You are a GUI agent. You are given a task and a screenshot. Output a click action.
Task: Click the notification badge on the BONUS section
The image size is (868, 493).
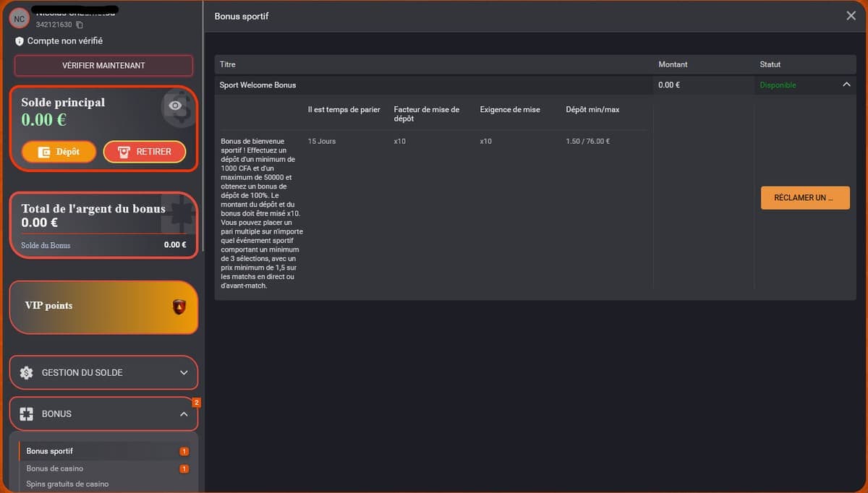pyautogui.click(x=196, y=402)
